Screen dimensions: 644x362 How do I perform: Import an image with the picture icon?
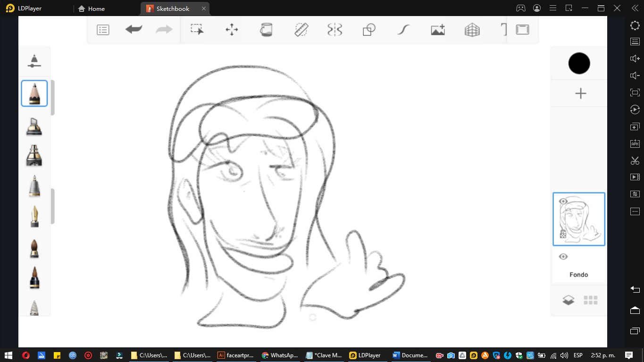tap(438, 30)
